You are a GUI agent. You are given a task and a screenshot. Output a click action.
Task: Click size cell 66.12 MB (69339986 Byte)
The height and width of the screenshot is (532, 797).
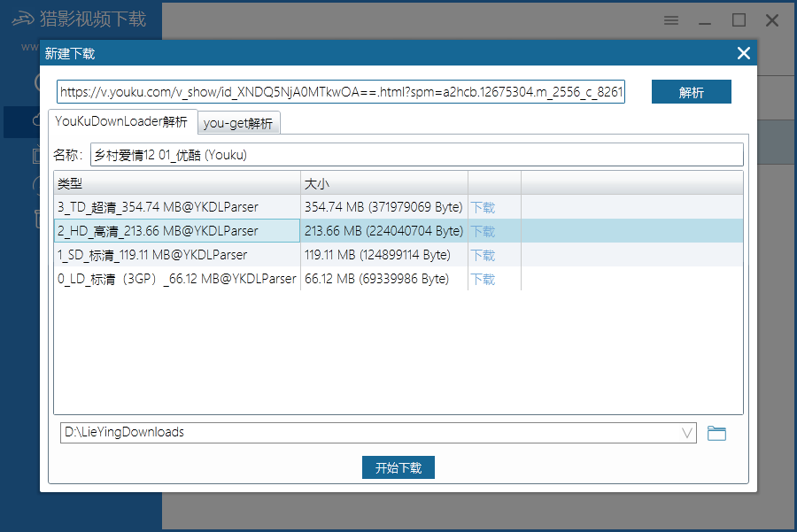pyautogui.click(x=383, y=279)
